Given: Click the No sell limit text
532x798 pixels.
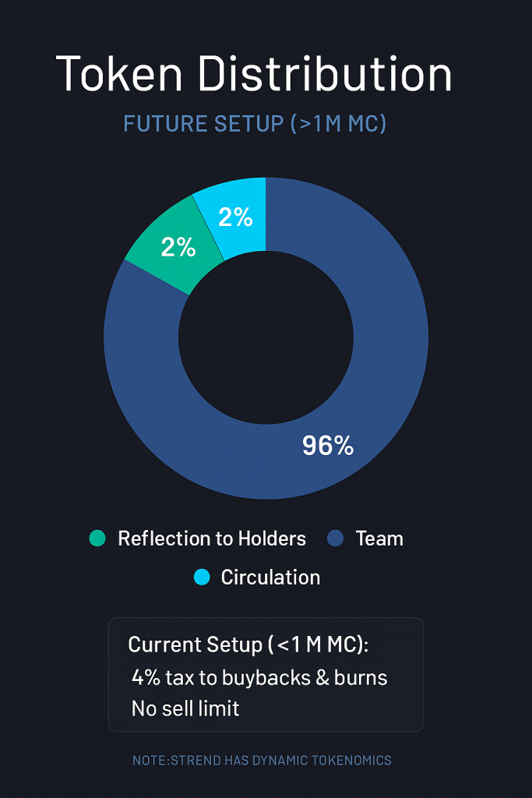Looking at the screenshot, I should point(185,708).
